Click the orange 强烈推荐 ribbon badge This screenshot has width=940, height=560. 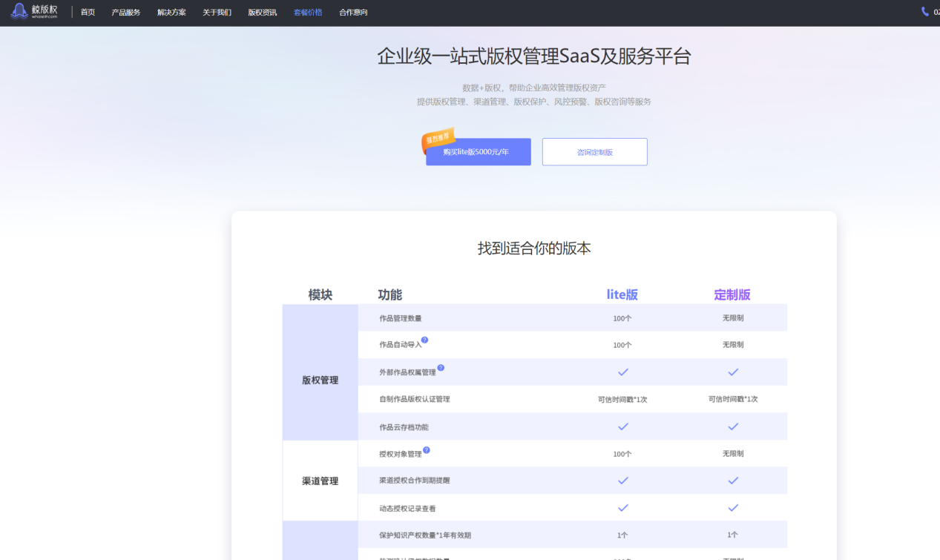[438, 138]
